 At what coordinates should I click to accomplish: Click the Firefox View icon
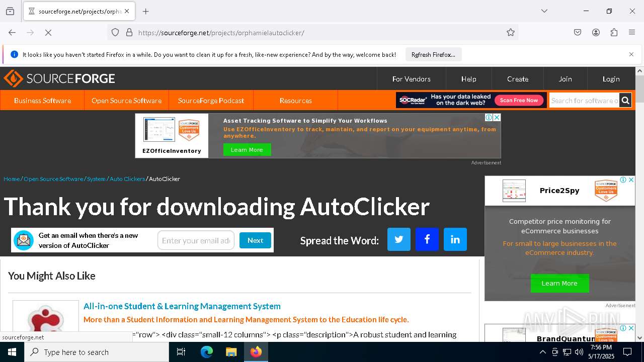[10, 11]
